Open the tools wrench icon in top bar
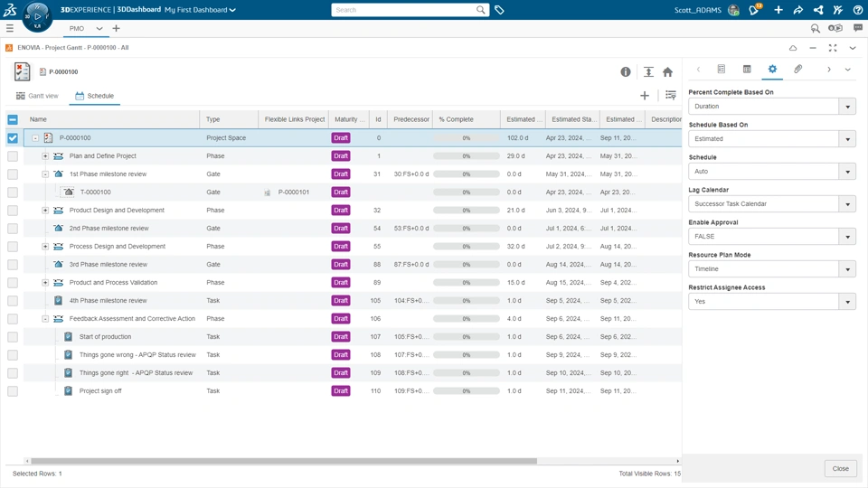868x488 pixels. (x=838, y=9)
